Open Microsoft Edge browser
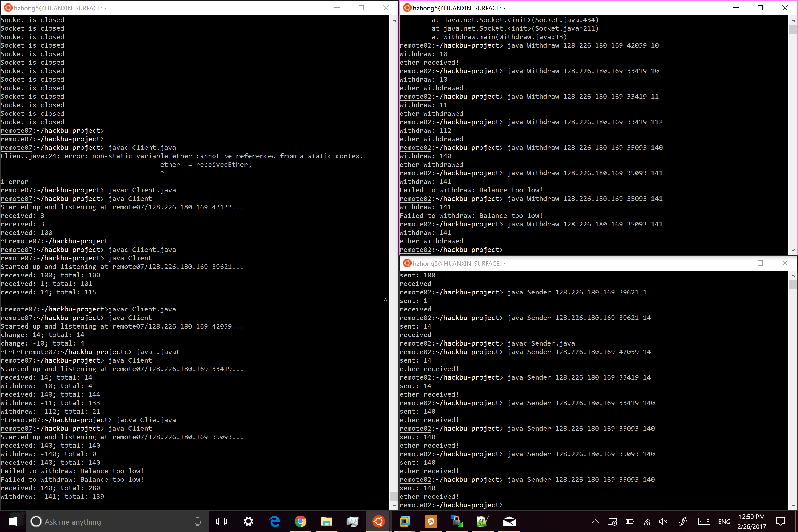The image size is (798, 532). click(274, 521)
